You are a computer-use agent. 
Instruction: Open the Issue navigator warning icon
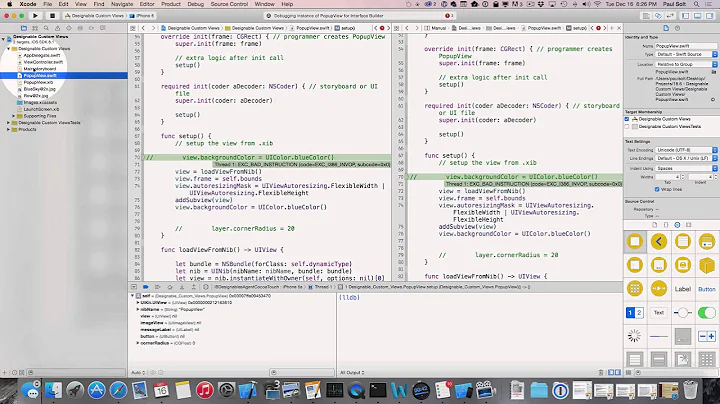coord(57,28)
